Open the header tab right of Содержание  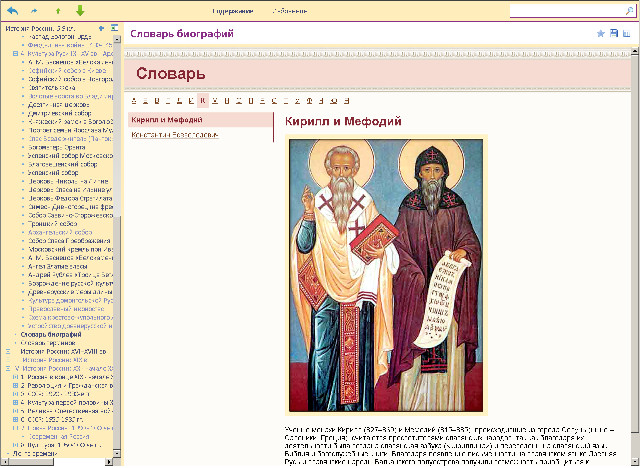click(290, 11)
